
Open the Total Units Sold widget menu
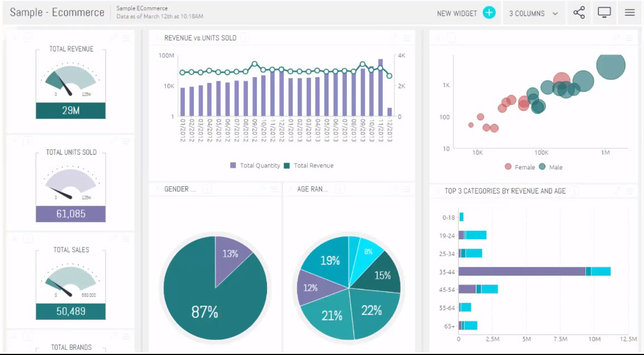pyautogui.click(x=125, y=140)
